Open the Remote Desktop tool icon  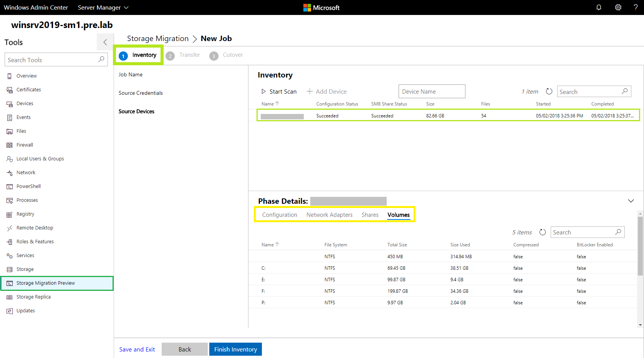pyautogui.click(x=10, y=228)
